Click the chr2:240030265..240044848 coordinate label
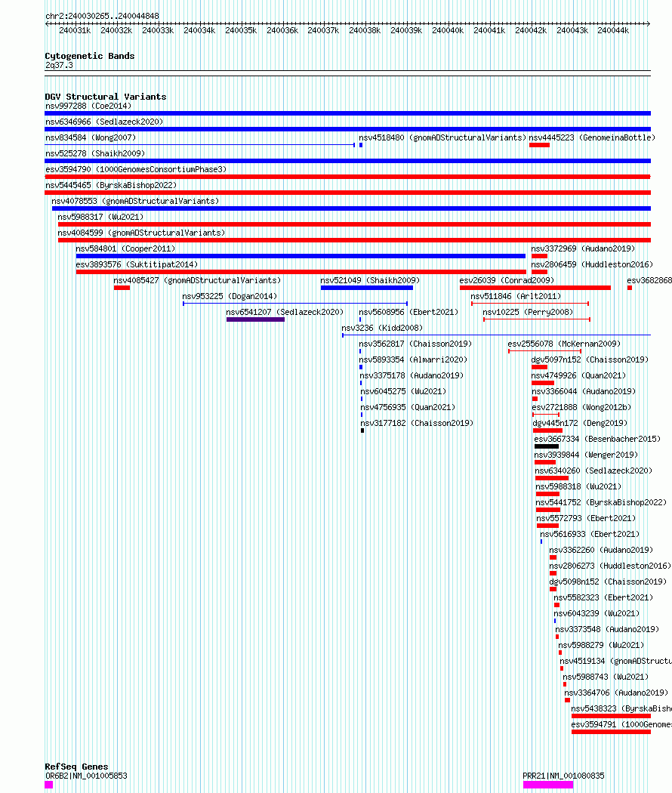 click(102, 16)
